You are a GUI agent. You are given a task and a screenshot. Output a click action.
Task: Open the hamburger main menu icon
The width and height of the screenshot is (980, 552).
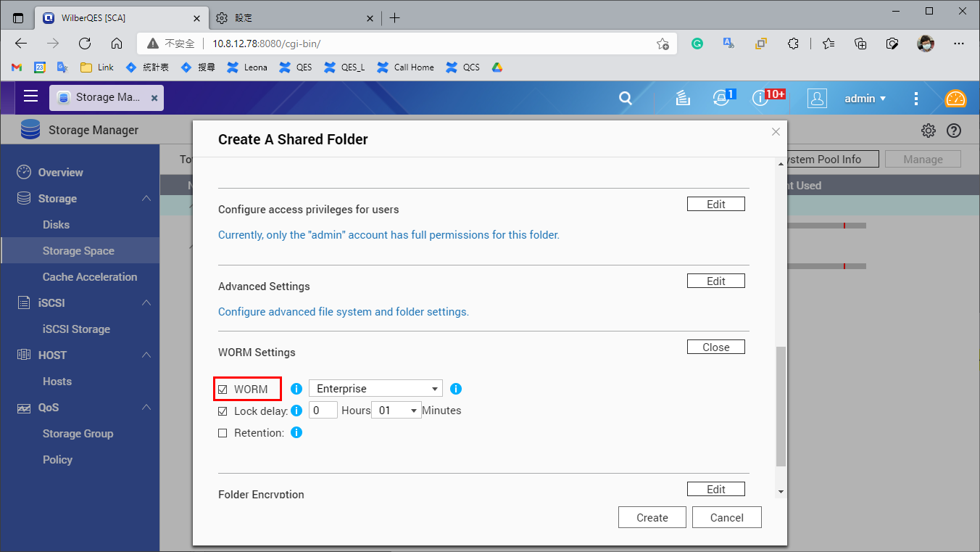pyautogui.click(x=30, y=97)
